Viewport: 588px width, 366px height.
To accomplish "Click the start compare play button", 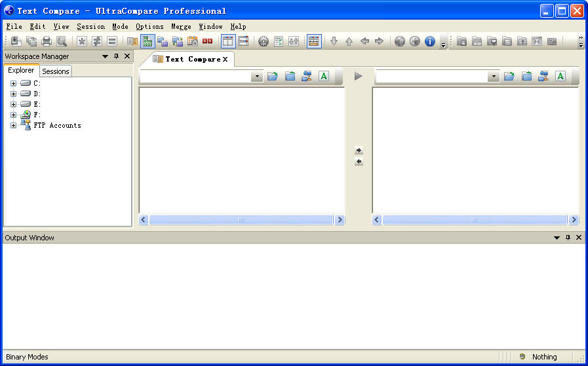I will pos(358,77).
